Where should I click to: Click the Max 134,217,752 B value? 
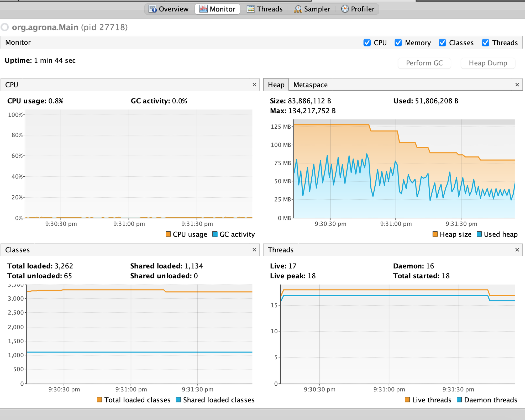pos(312,111)
